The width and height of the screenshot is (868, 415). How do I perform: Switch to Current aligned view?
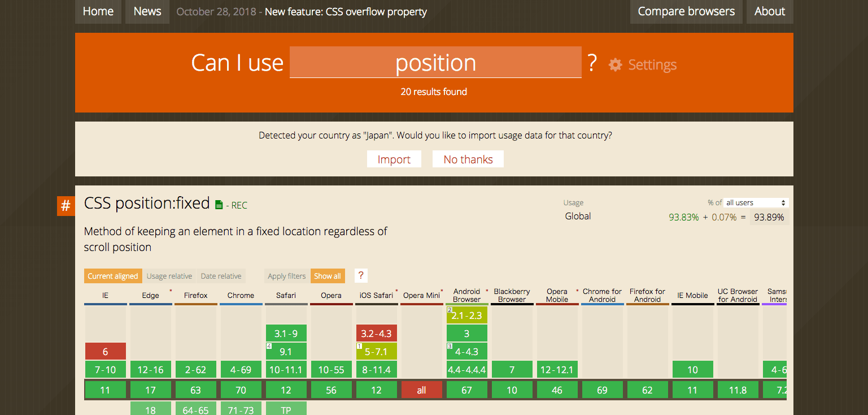point(113,276)
